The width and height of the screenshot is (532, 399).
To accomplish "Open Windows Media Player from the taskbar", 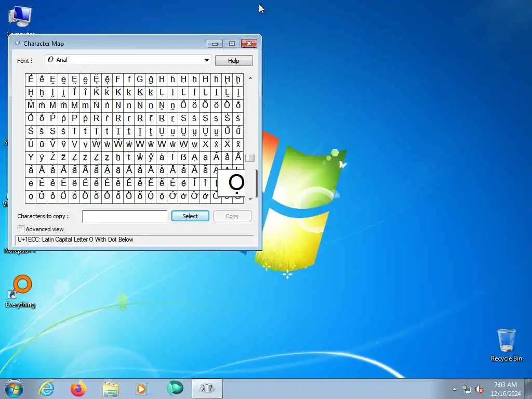I will [142, 389].
